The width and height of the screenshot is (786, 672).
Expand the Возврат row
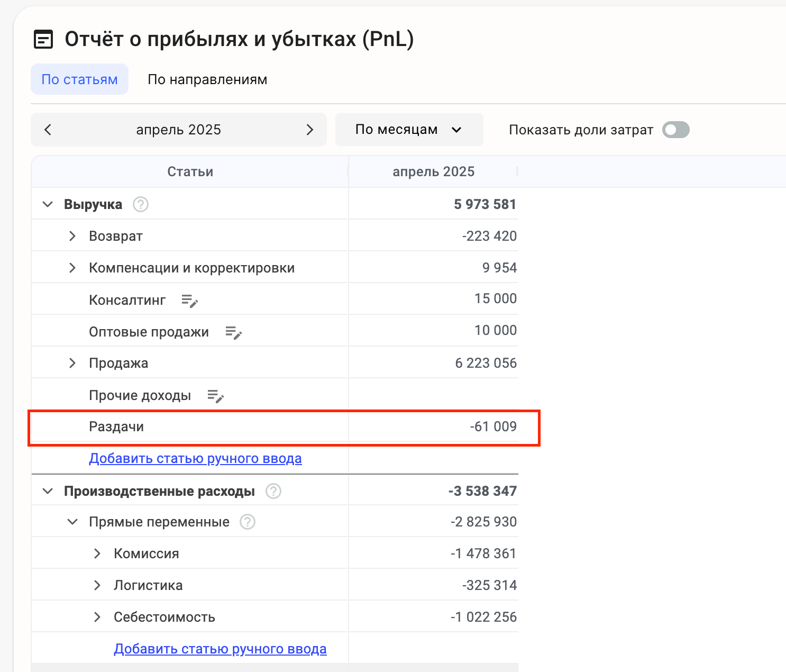click(x=72, y=236)
